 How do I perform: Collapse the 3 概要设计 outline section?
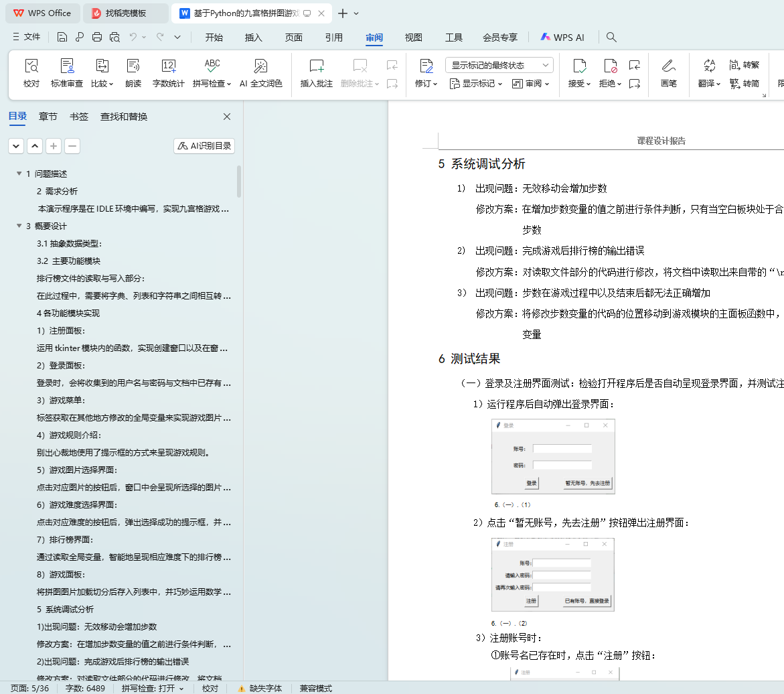click(19, 226)
